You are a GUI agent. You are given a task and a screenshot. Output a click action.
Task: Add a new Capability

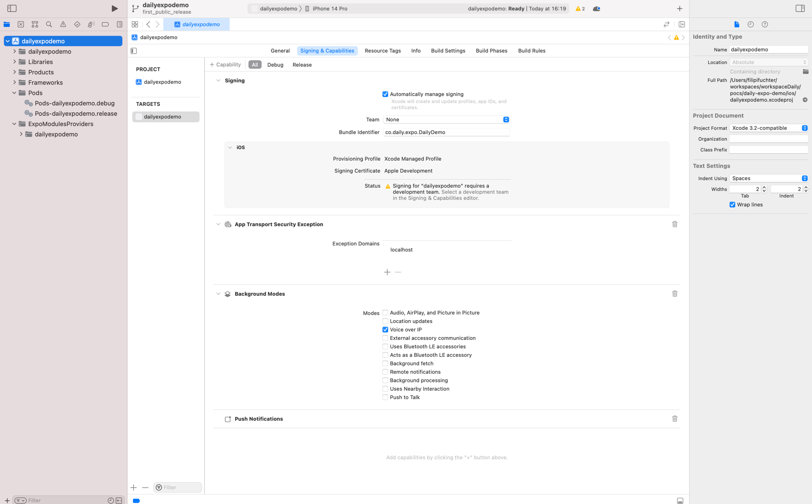[x=225, y=65]
